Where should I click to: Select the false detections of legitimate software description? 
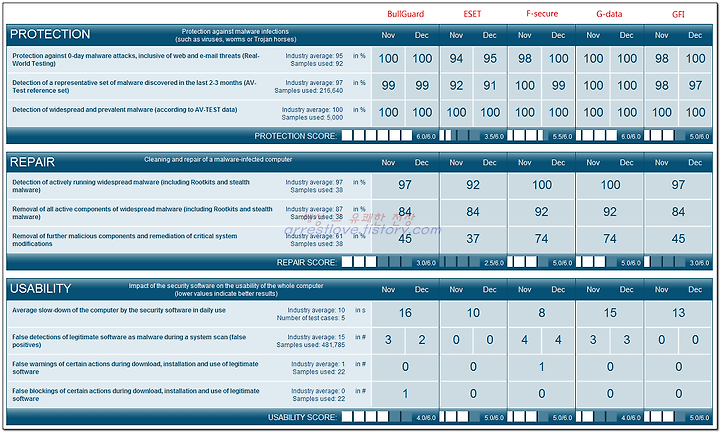click(129, 341)
